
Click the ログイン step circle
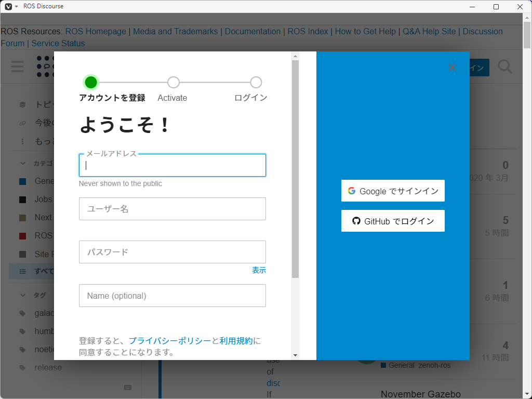(256, 83)
